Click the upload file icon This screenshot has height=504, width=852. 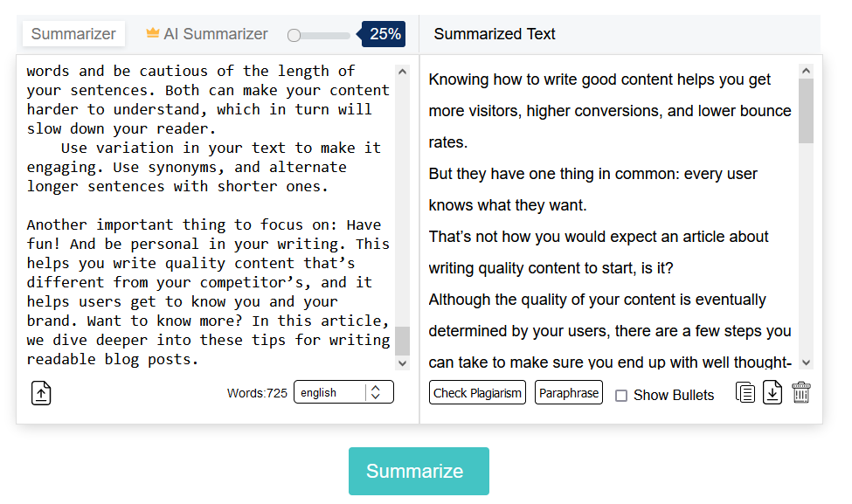coord(42,393)
